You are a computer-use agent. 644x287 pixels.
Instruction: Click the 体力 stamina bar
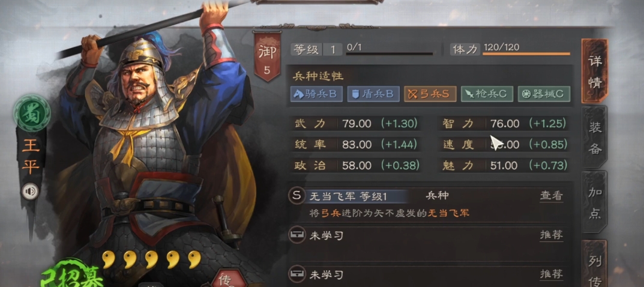point(526,54)
